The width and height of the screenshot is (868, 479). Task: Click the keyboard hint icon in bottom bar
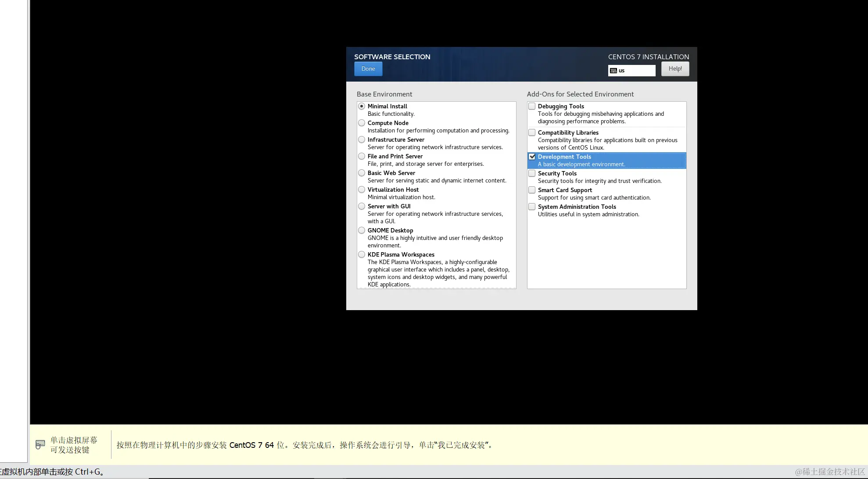pyautogui.click(x=40, y=444)
